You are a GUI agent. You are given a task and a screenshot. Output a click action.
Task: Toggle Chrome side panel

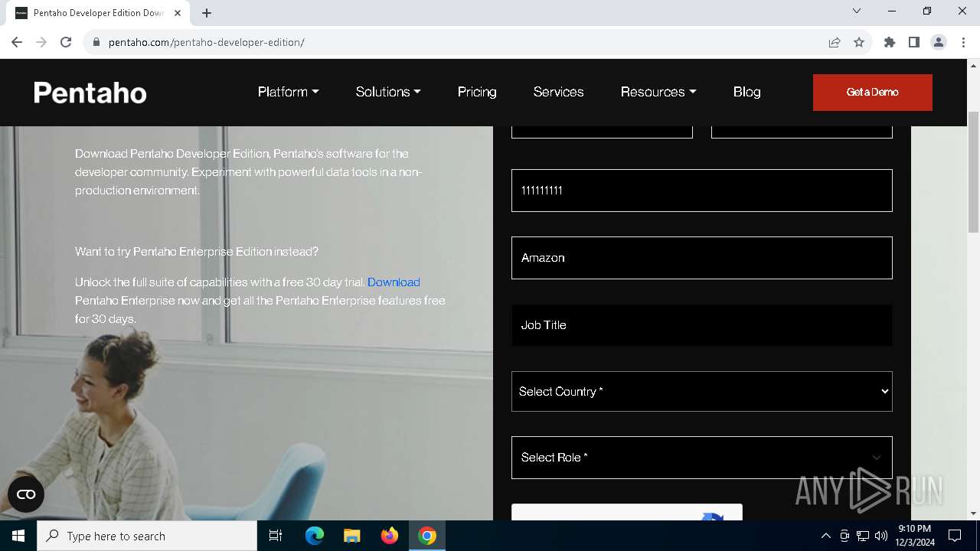coord(914,42)
